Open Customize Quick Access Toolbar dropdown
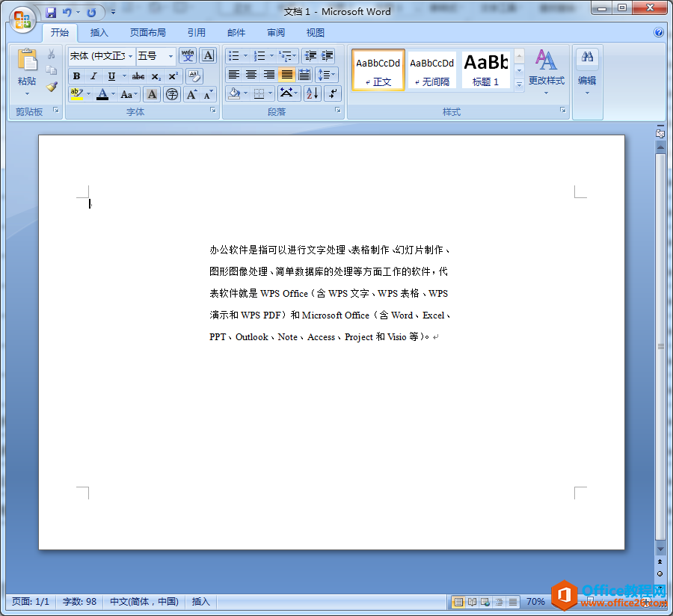This screenshot has width=673, height=616. click(113, 13)
